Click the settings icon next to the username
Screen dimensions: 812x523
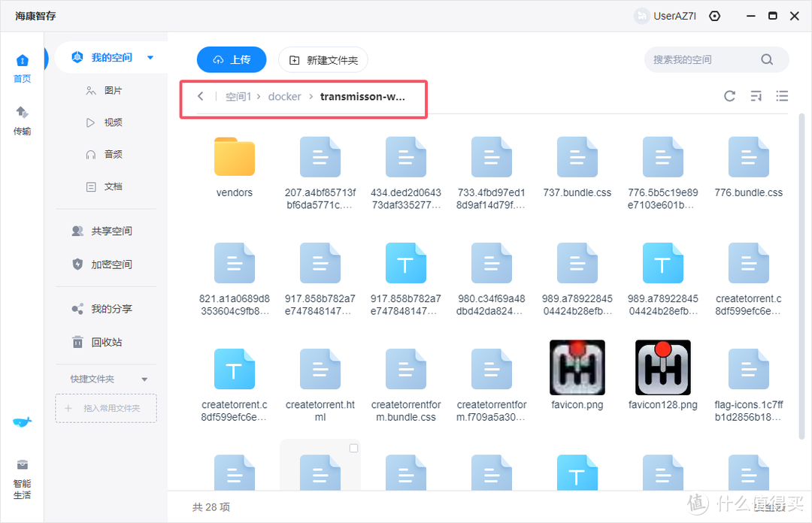click(x=714, y=16)
